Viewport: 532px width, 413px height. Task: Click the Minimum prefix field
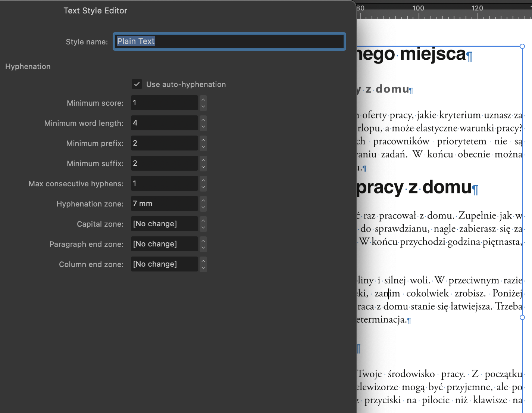[164, 143]
